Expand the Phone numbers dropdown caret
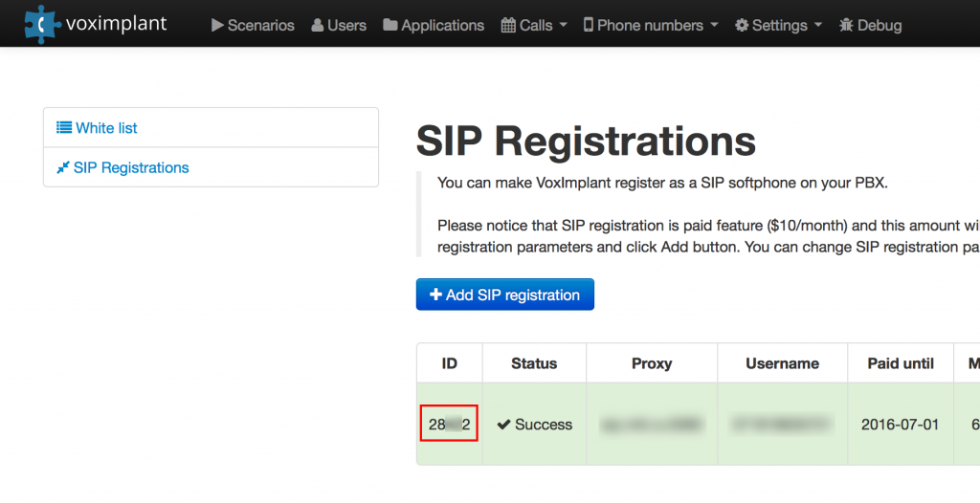This screenshot has height=503, width=980. 714,25
